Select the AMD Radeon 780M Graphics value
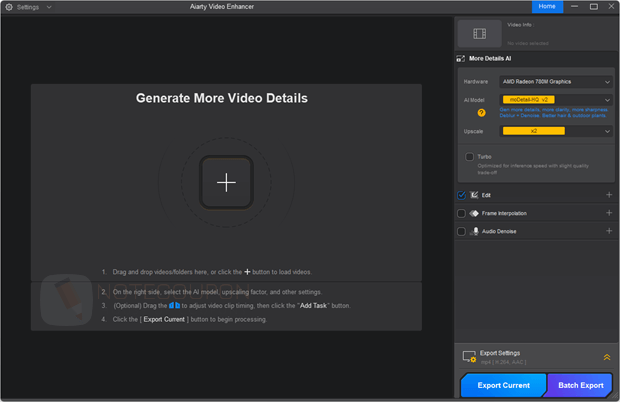Viewport: 620px width, 402px height. [537, 82]
